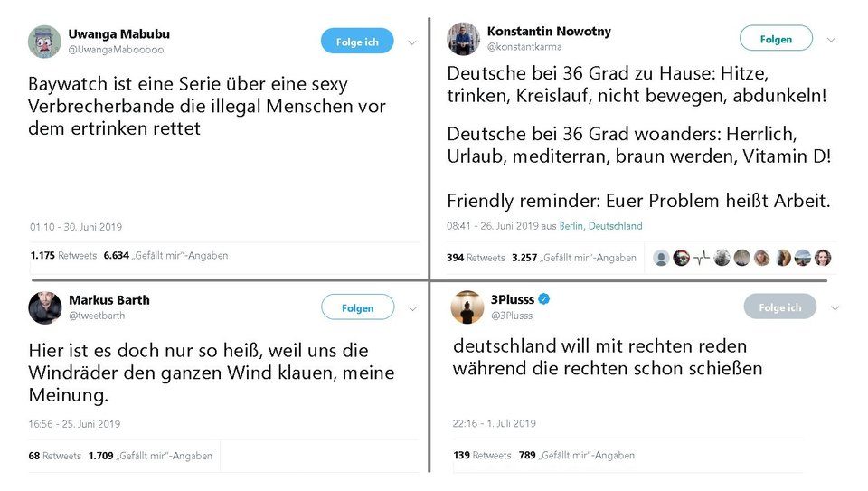Viewport: 868px width, 491px height.
Task: Open Markus Barth's profile picture
Action: click(45, 307)
